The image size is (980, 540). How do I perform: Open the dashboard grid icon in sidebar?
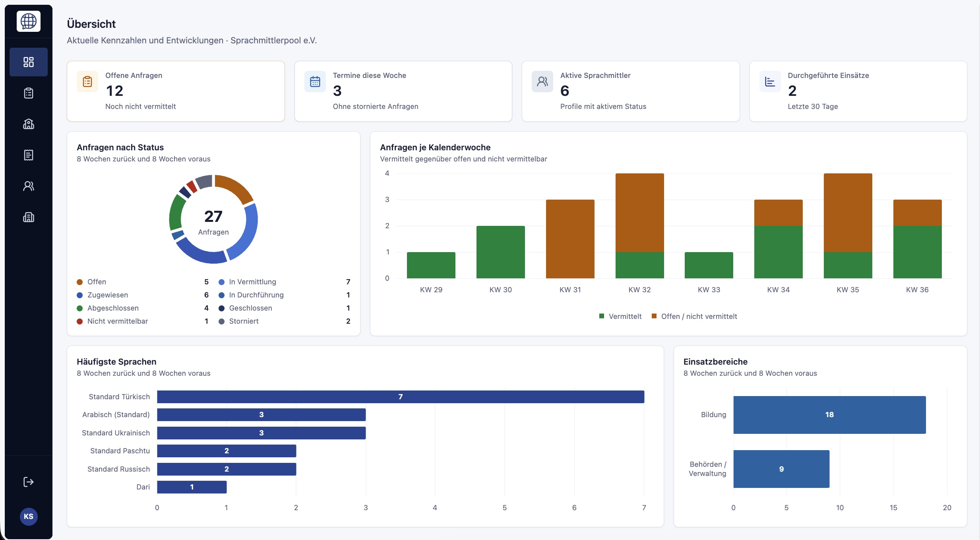tap(29, 62)
